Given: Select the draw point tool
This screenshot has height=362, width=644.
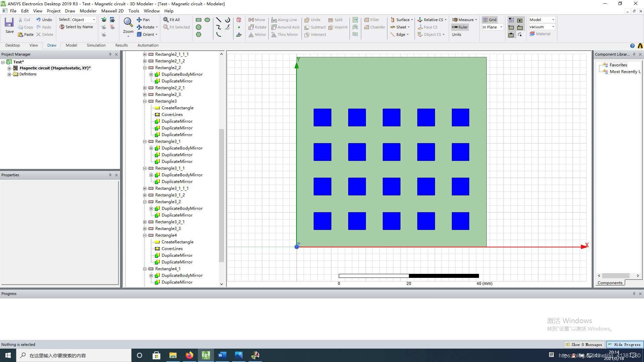Looking at the screenshot, I should (239, 27).
